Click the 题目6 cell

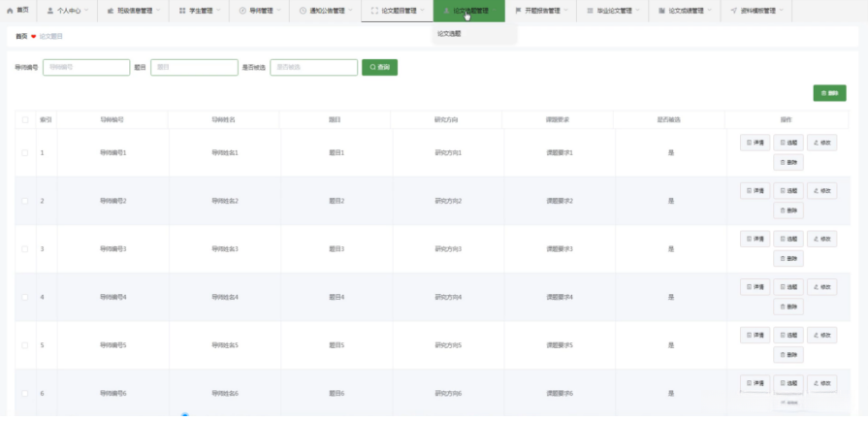point(337,393)
